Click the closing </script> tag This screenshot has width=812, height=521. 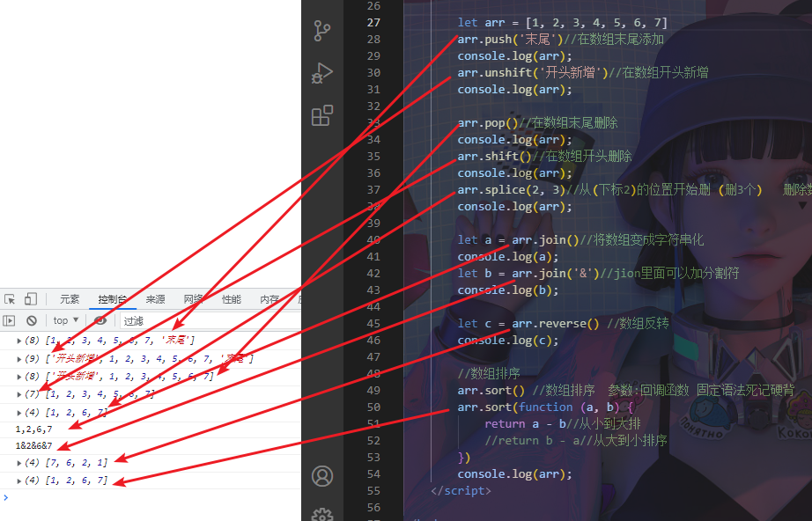(461, 490)
